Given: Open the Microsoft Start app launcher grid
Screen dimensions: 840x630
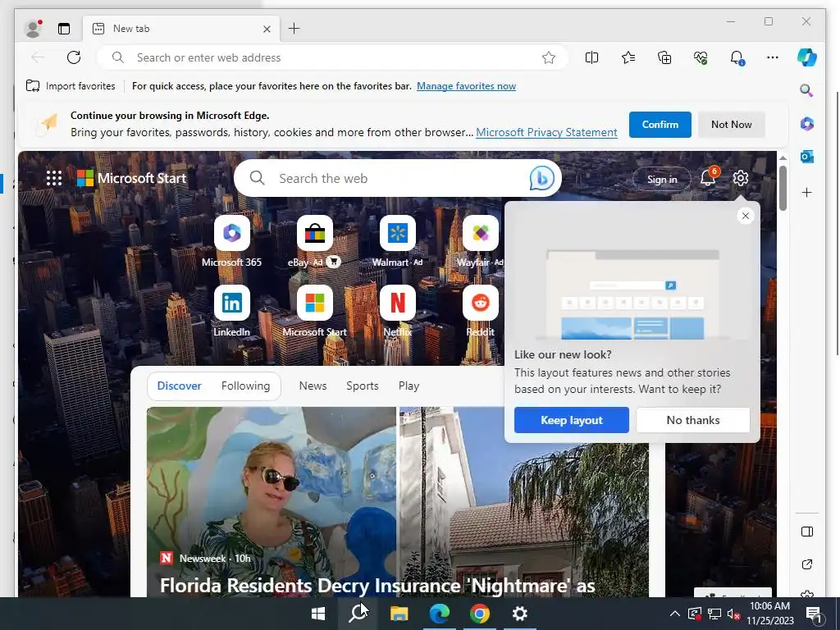Looking at the screenshot, I should pos(54,178).
